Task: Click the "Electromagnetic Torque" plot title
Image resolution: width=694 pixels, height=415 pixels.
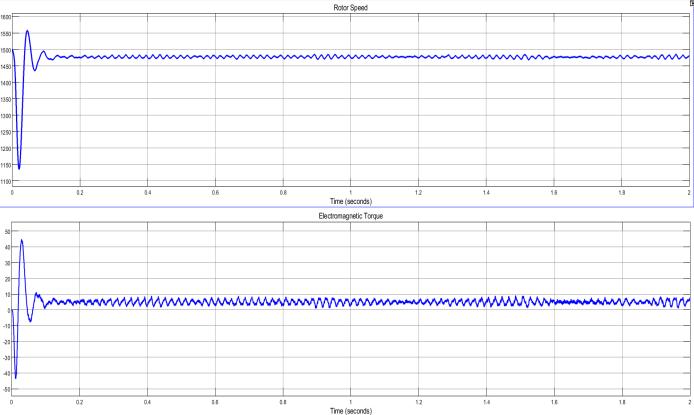Action: (351, 216)
